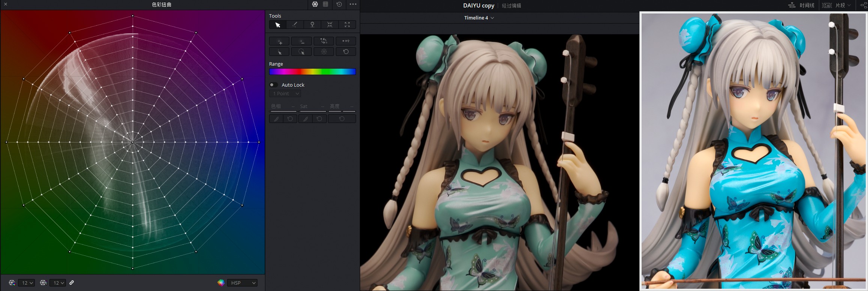Click the circular selection pointer button

[x=301, y=52]
